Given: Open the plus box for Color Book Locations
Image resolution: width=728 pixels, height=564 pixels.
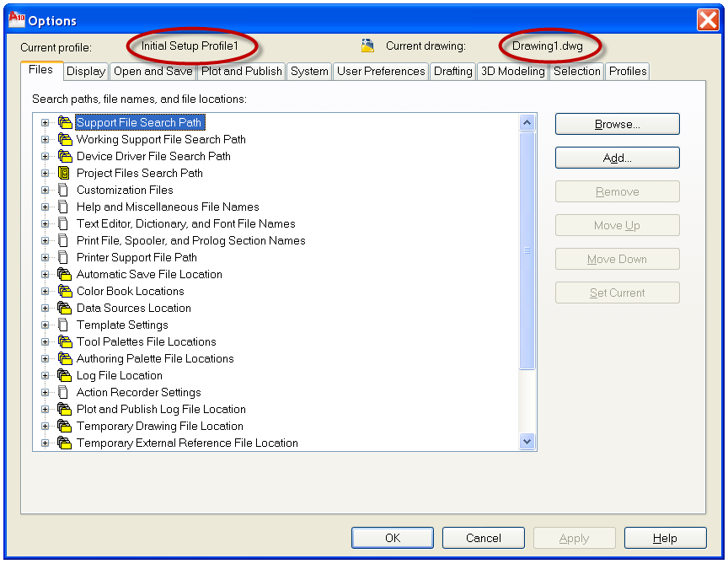Looking at the screenshot, I should 45,292.
